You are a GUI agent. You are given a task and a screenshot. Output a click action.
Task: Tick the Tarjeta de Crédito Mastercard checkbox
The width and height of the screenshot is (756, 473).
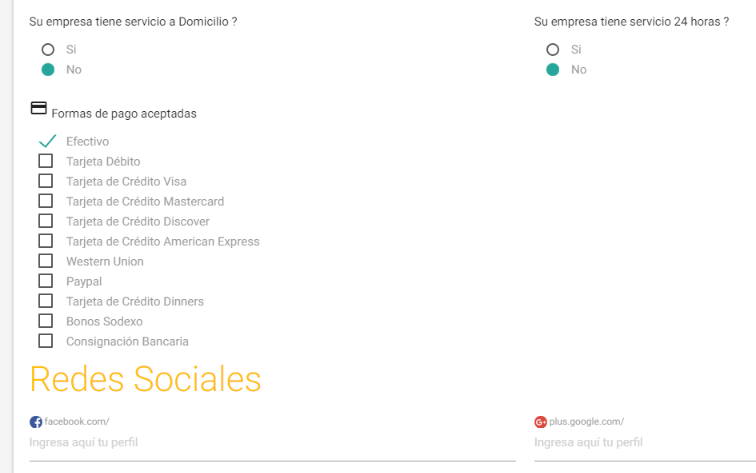click(x=46, y=201)
